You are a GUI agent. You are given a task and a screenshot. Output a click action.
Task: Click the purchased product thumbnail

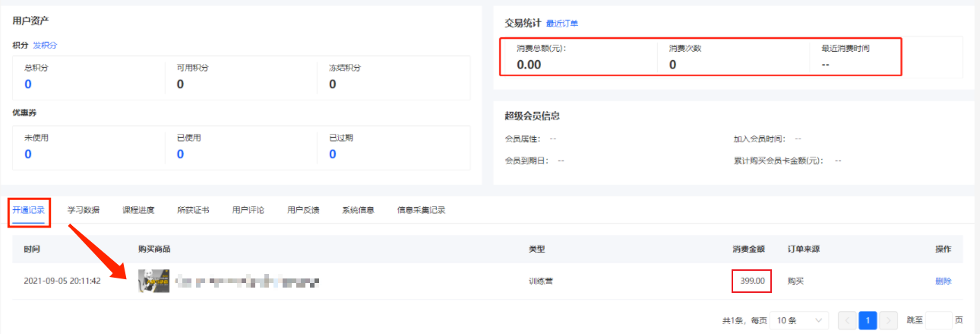153,281
